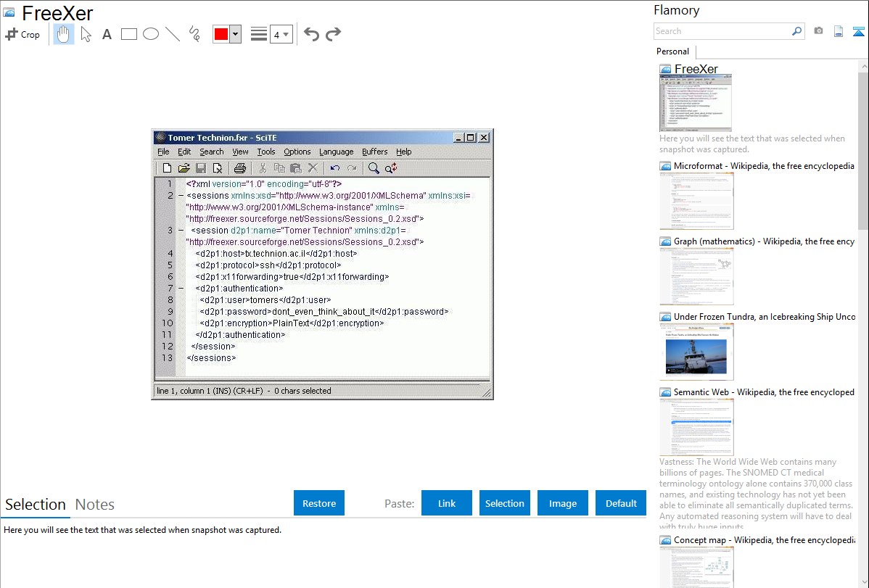Click the Print icon in SciTE
The height and width of the screenshot is (588, 869).
pyautogui.click(x=240, y=168)
